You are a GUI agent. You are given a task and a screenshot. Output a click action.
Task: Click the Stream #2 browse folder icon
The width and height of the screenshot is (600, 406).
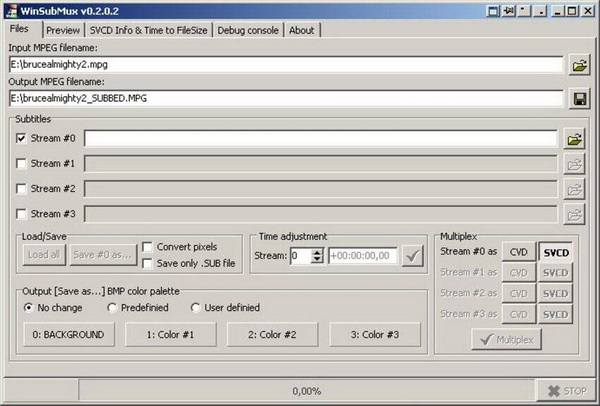[574, 188]
